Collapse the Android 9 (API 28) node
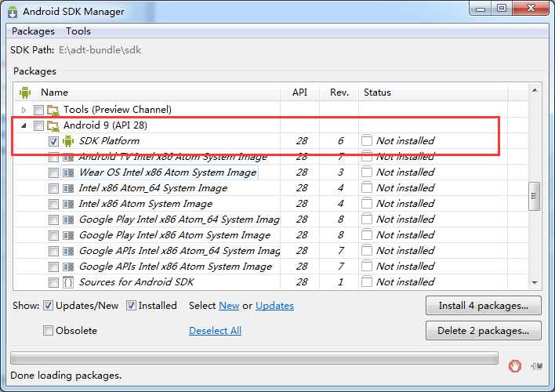 24,125
